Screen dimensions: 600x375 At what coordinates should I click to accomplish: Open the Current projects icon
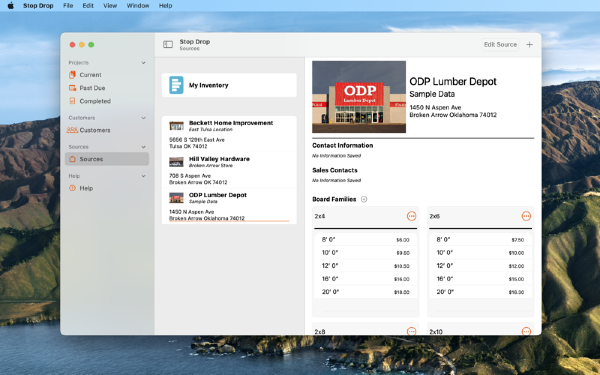72,75
